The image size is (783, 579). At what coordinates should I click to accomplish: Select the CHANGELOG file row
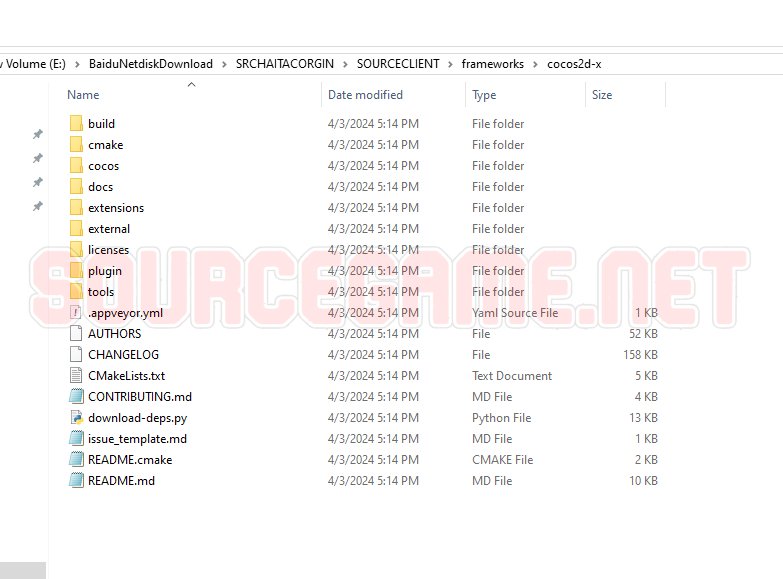(123, 355)
